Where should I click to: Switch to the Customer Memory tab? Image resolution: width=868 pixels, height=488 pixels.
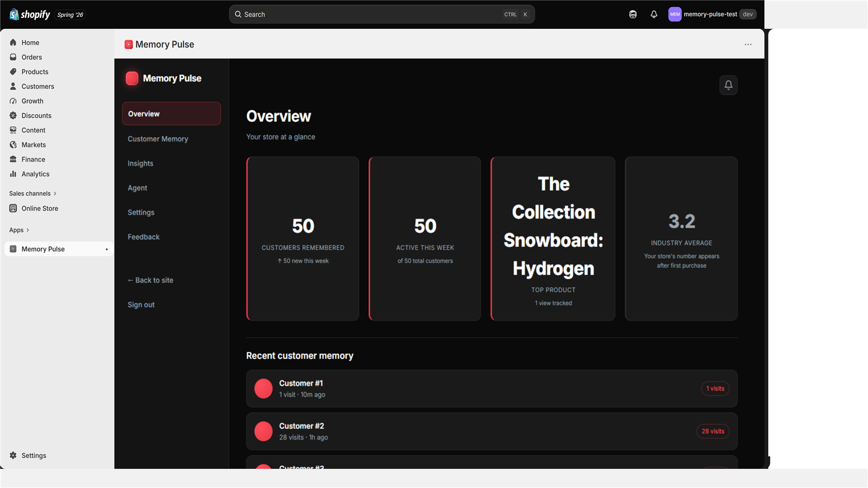tap(158, 139)
